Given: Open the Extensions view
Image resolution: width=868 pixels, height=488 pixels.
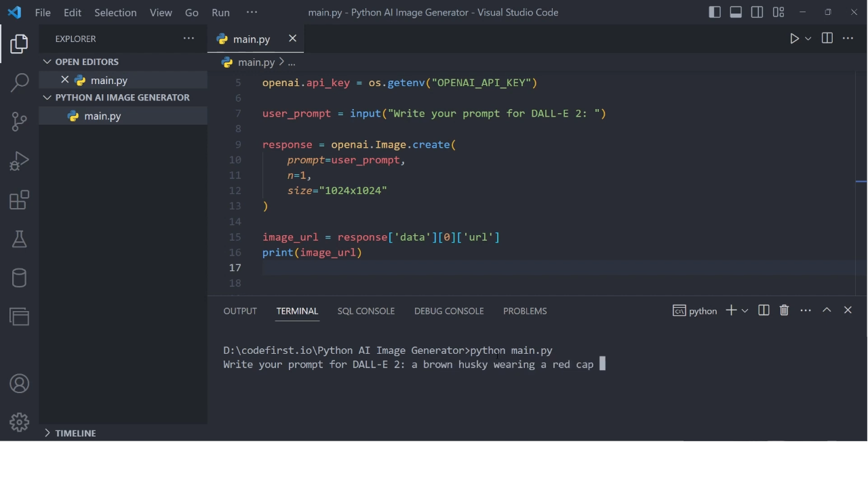Looking at the screenshot, I should (x=19, y=200).
